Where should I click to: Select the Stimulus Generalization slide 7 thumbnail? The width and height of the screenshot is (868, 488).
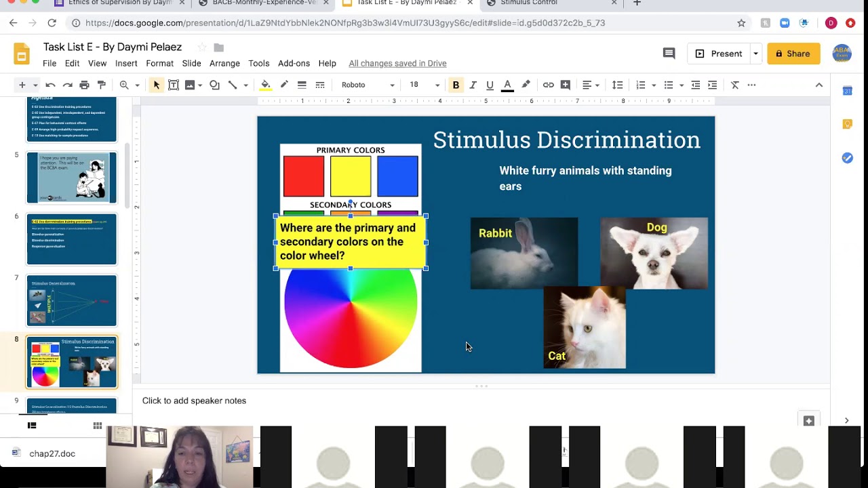[72, 300]
